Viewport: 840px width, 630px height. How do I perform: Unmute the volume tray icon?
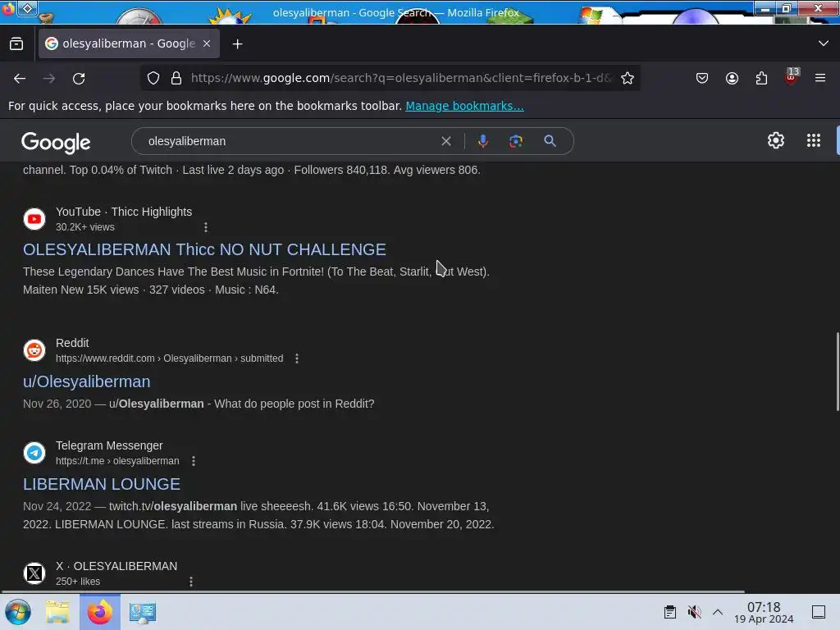(x=694, y=612)
